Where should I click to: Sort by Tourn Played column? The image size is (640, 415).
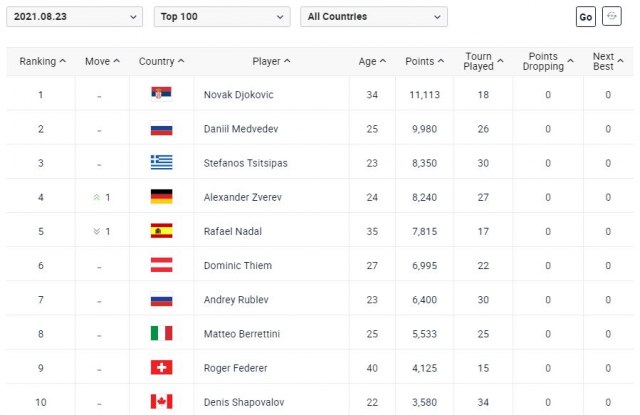coord(482,61)
